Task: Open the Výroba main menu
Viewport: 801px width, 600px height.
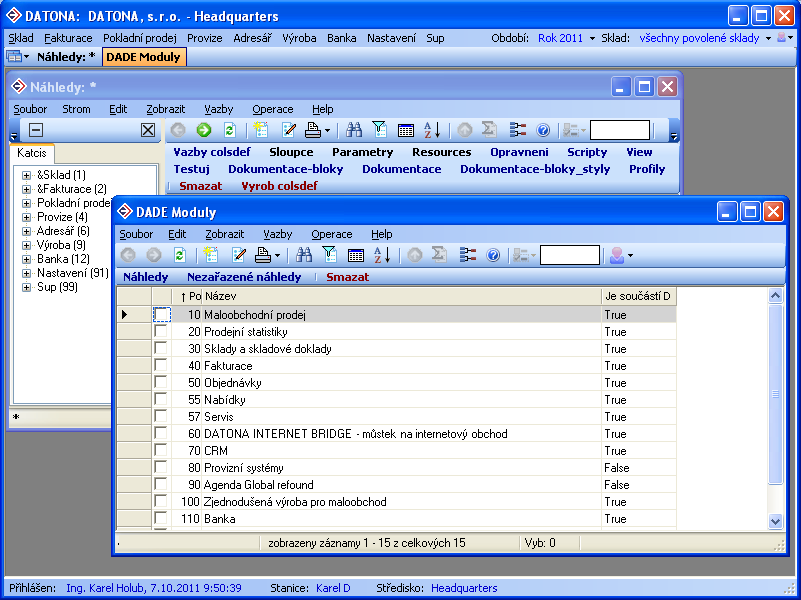Action: click(x=299, y=38)
